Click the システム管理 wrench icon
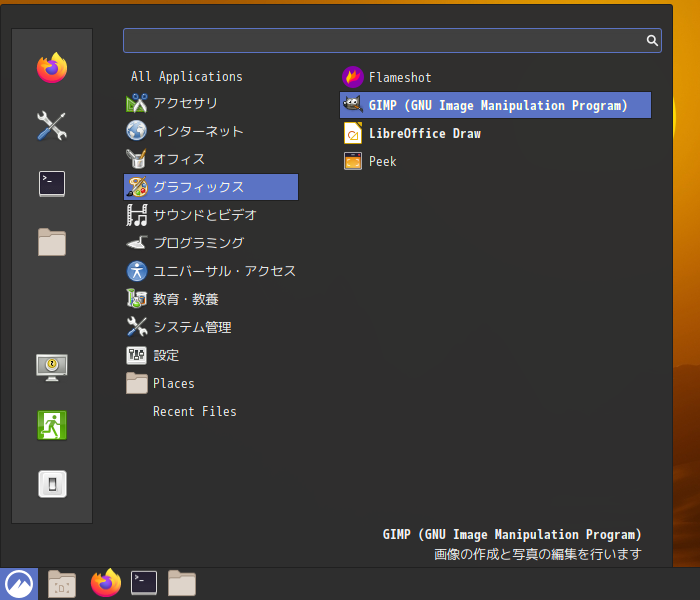 click(x=137, y=327)
